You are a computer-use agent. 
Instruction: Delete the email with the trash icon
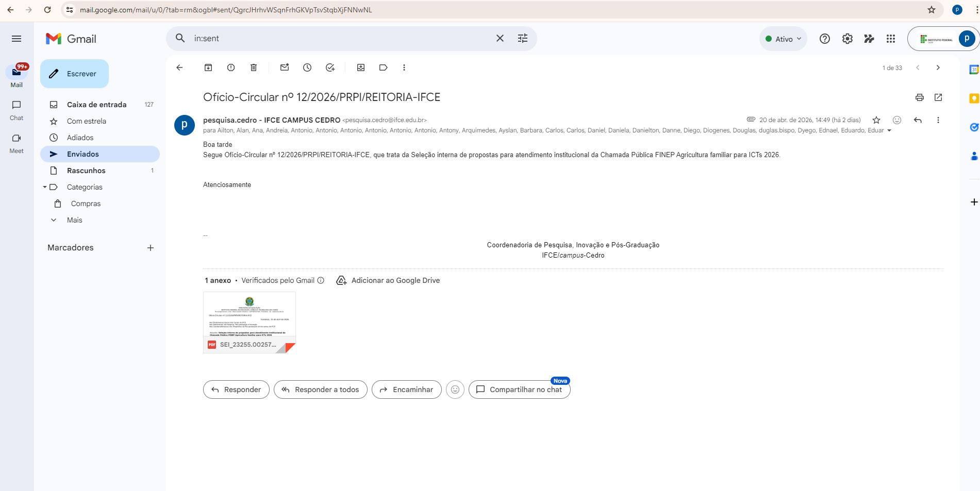point(254,67)
